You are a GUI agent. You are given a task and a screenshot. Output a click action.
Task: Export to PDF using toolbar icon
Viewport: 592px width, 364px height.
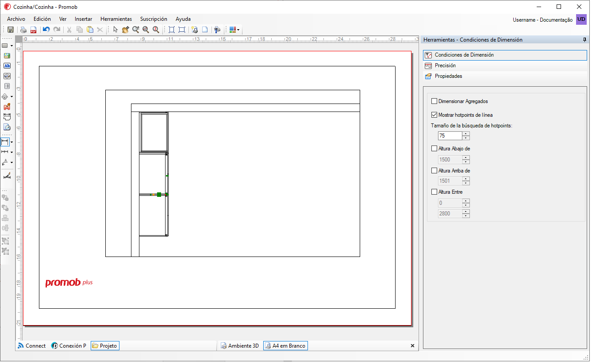pos(33,30)
